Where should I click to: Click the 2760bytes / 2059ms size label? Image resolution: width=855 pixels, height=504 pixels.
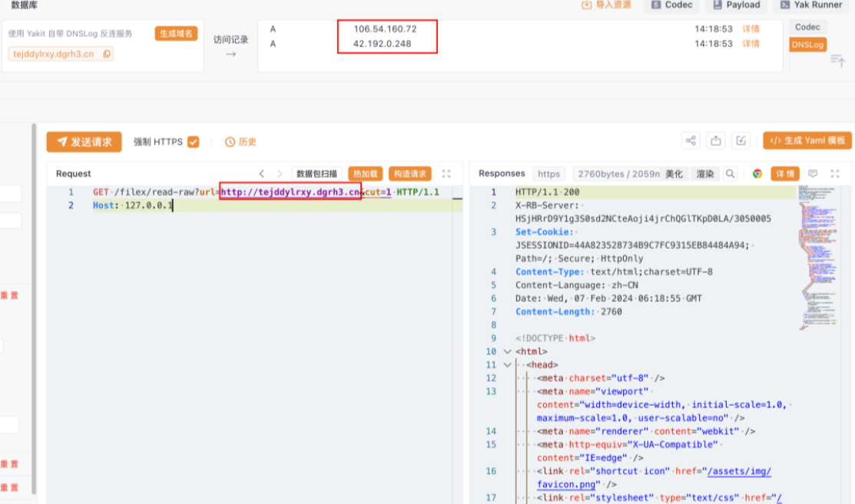[x=618, y=174]
